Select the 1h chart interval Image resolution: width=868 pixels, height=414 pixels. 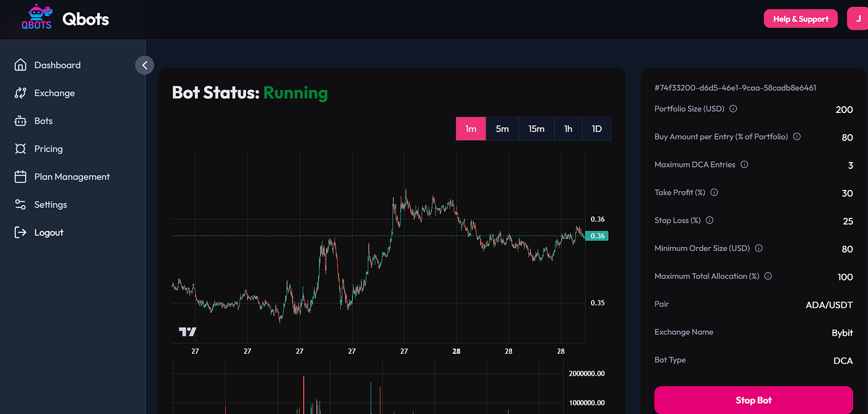[568, 129]
